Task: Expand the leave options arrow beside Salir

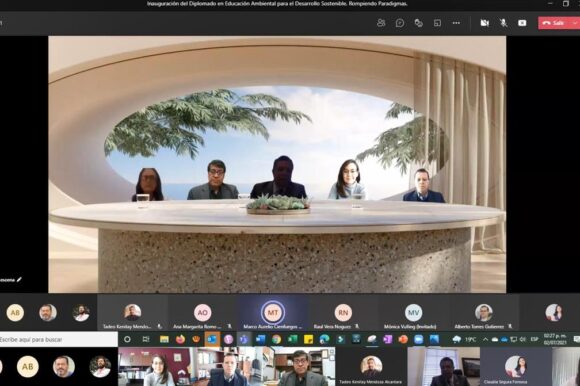Action: coord(575,23)
